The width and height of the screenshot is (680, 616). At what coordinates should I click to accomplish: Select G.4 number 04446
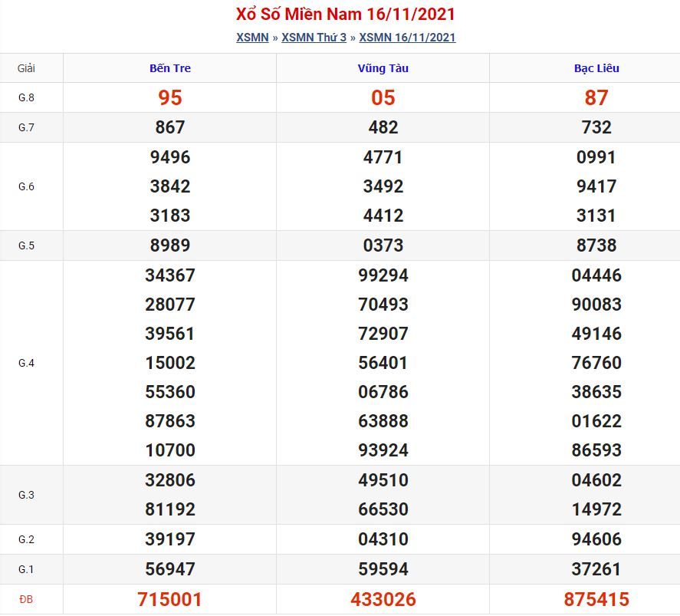click(x=596, y=275)
